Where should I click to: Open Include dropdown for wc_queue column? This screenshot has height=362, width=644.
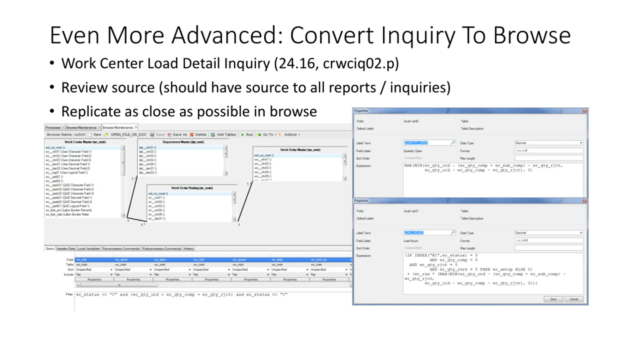point(268,275)
